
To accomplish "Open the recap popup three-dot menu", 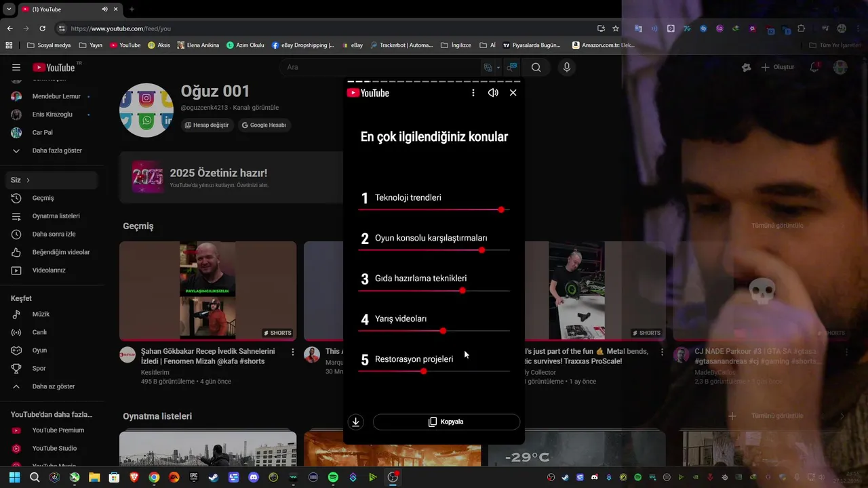I will (x=473, y=93).
